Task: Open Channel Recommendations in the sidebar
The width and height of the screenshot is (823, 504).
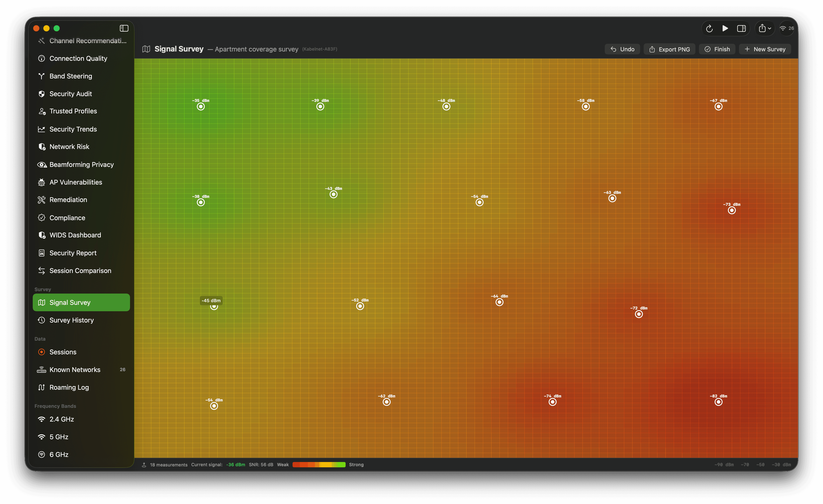Action: click(82, 41)
